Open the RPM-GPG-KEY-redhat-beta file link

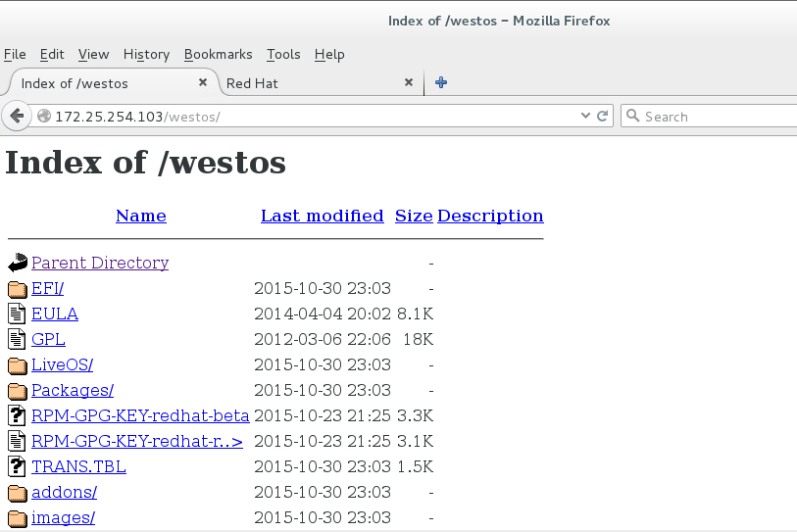pos(140,415)
